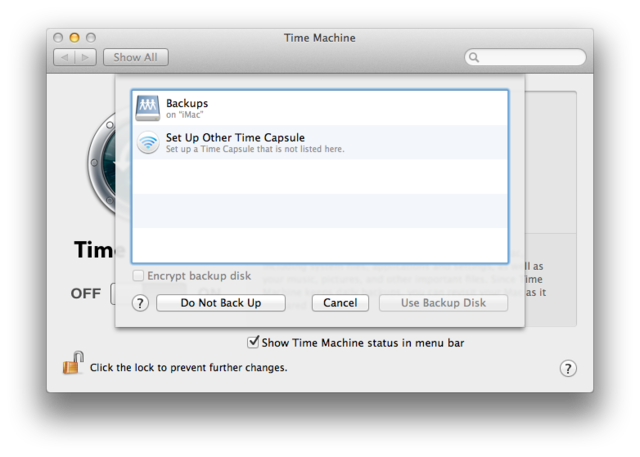Viewport: 640px width, 457px height.
Task: Enable Encrypt backup disk checkbox
Action: 138,276
